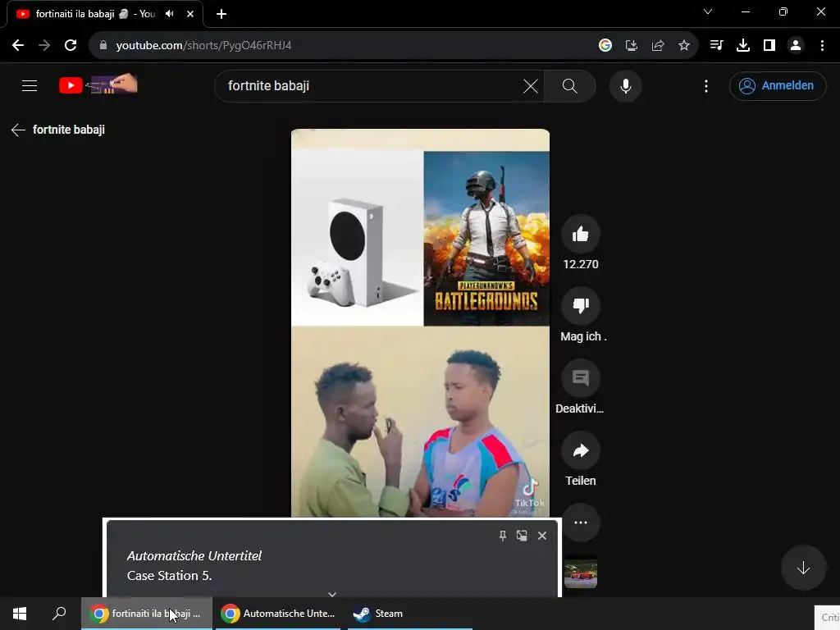The width and height of the screenshot is (840, 630).
Task: Close the Automatische Untertitel caption box
Action: coord(542,536)
